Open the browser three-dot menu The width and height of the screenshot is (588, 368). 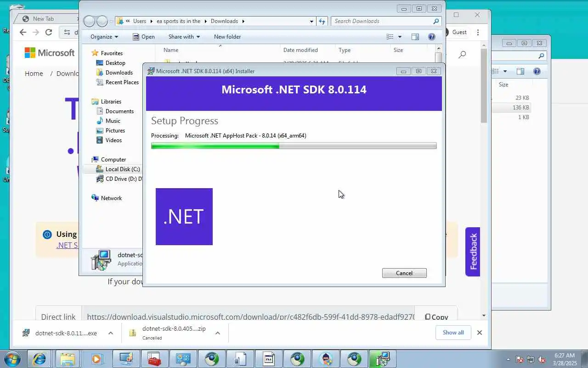pos(478,32)
